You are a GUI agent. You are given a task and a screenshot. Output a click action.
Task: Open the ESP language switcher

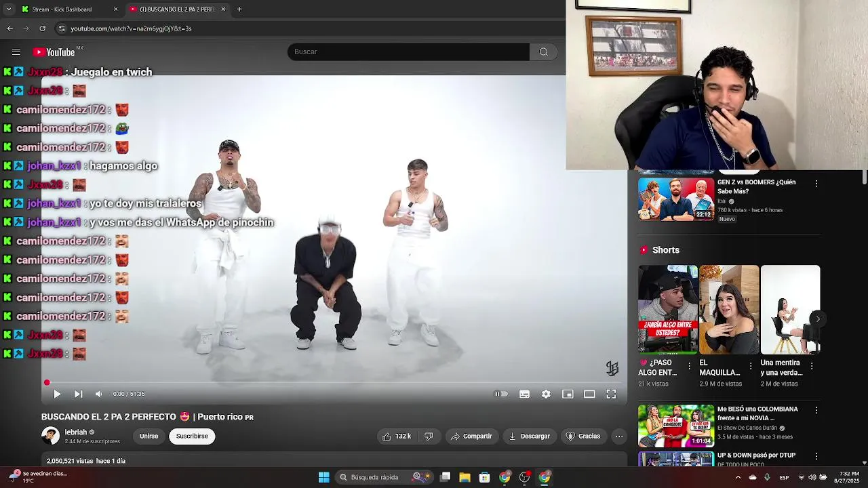click(784, 477)
